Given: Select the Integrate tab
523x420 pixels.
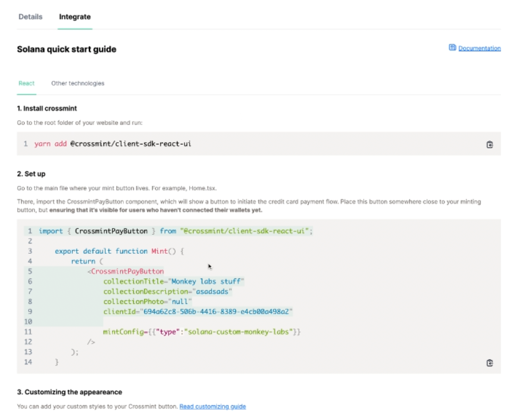Looking at the screenshot, I should [x=75, y=17].
